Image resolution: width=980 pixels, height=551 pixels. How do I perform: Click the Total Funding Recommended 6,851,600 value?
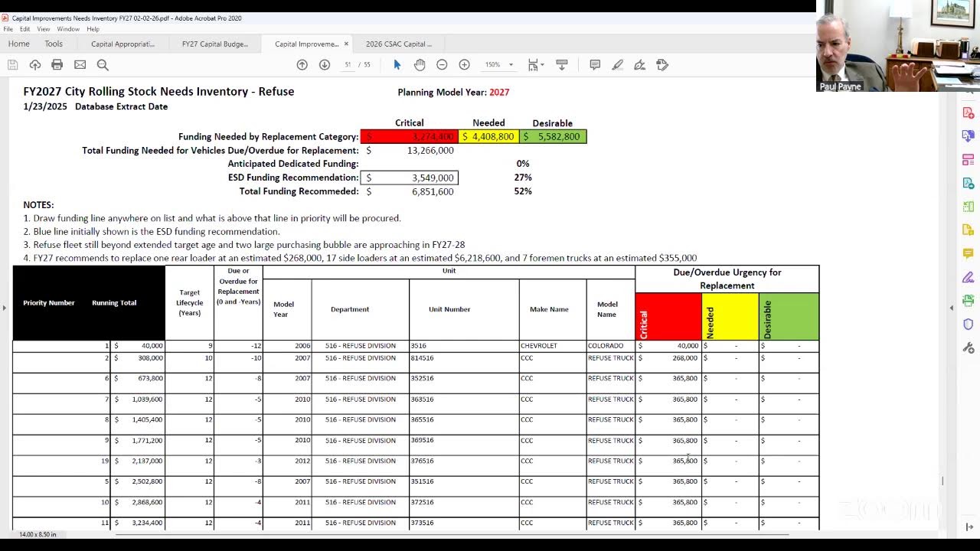pos(432,191)
